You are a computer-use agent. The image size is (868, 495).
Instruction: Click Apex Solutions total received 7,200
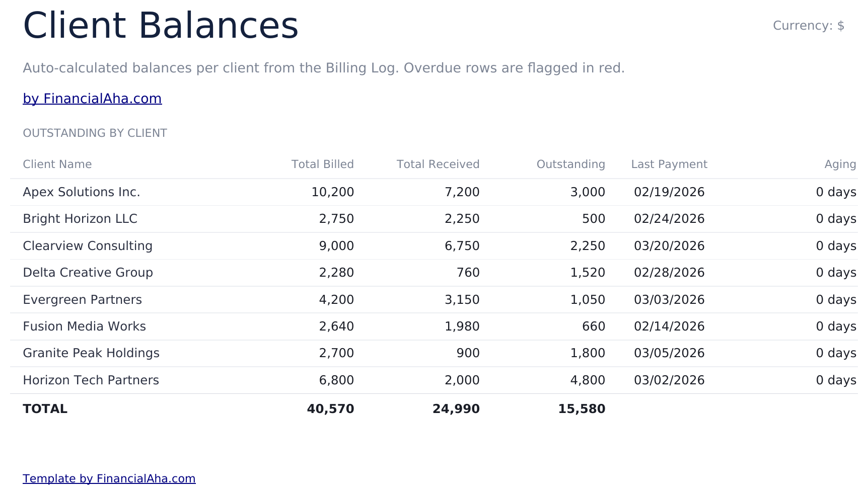pyautogui.click(x=462, y=192)
